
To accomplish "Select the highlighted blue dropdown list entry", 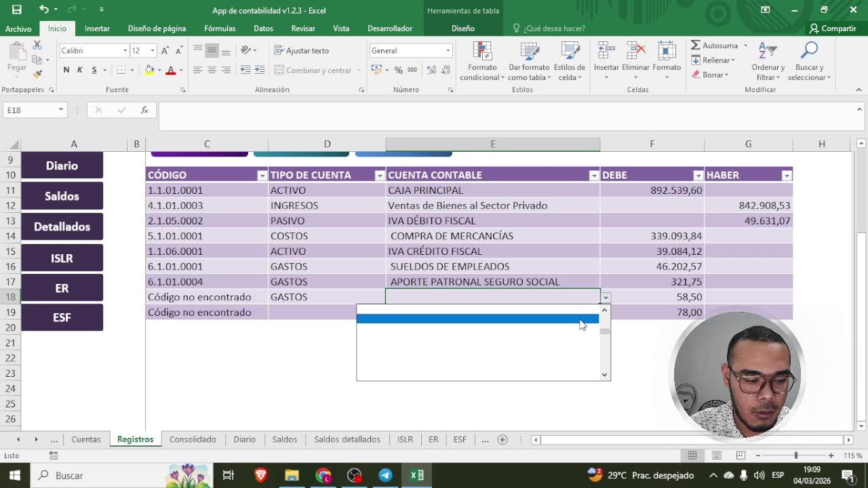I will tap(477, 319).
